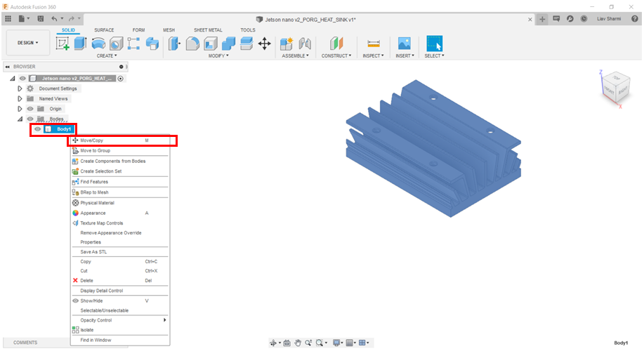Image resolution: width=644 pixels, height=349 pixels.
Task: Open the Opacity Control submenu
Action: [120, 320]
